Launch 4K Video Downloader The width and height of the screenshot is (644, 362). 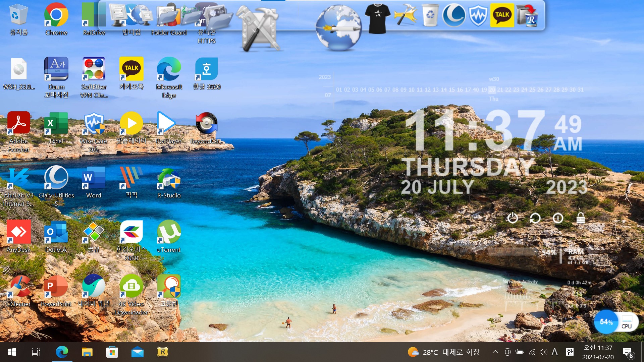click(131, 294)
